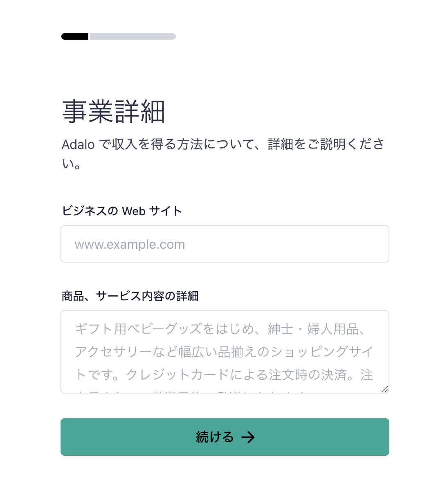Click the ビジネスの Web サイト label
427x504 pixels.
coord(122,211)
